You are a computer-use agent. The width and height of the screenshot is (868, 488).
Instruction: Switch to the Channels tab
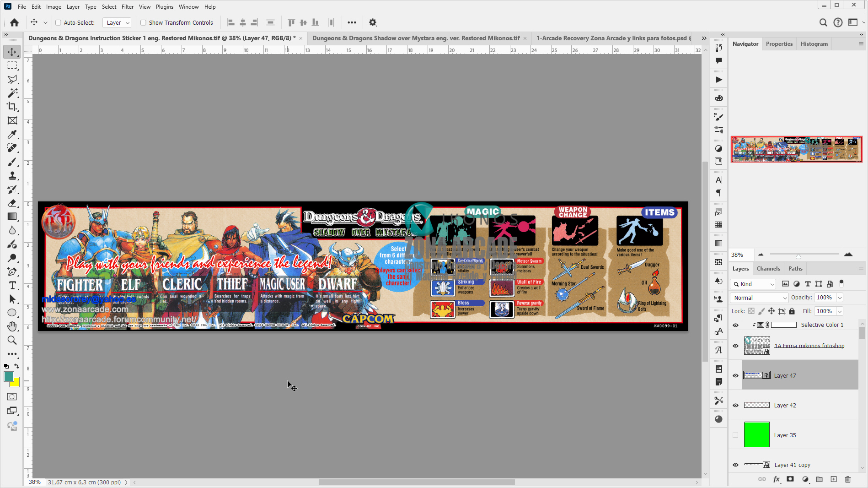pos(768,269)
